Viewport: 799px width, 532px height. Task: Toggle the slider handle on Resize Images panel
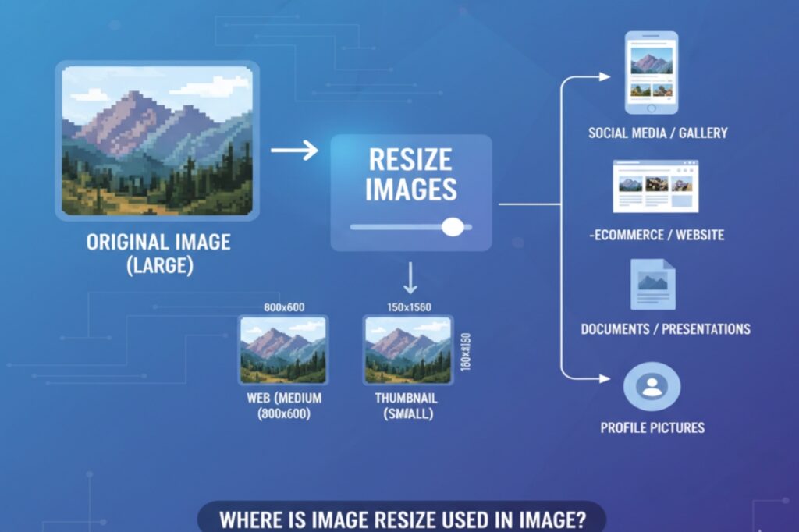[453, 225]
